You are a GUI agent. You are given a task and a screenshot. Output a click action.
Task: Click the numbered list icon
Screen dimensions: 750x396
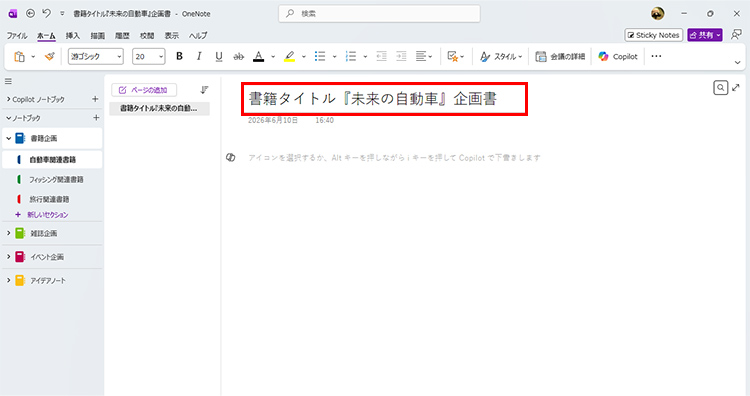[x=351, y=56]
